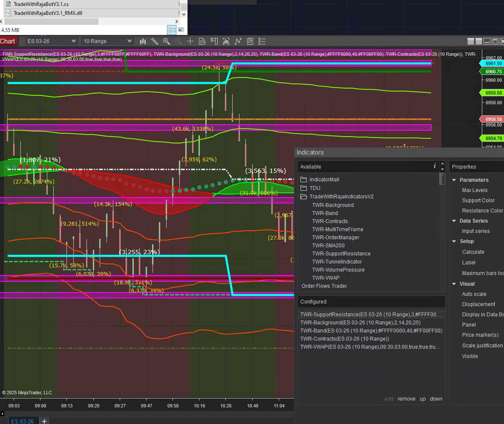Screen dimensions: 504x424
Task: Open the Data Box toolbar icon
Action: click(202, 41)
